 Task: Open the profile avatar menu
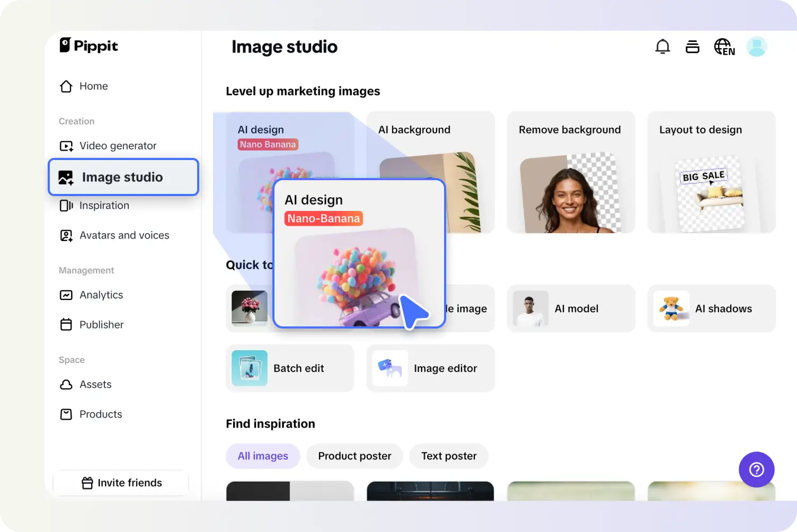click(757, 47)
